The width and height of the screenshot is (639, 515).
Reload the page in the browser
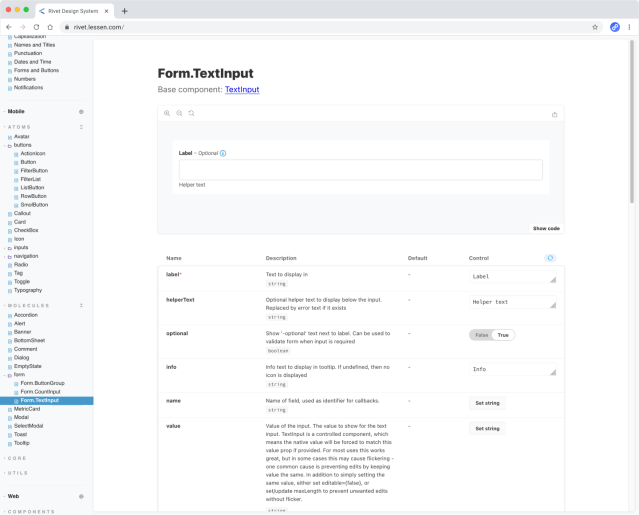pyautogui.click(x=37, y=27)
